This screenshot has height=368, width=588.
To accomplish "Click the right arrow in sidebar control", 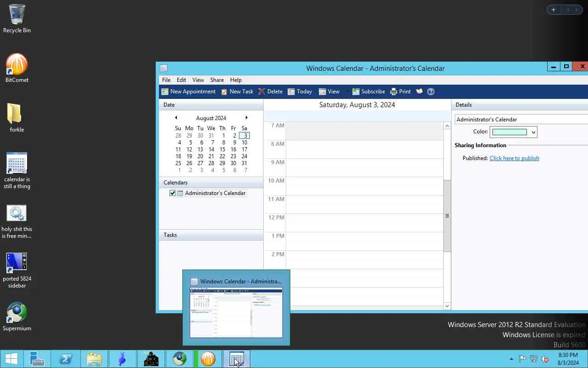I will [x=577, y=10].
